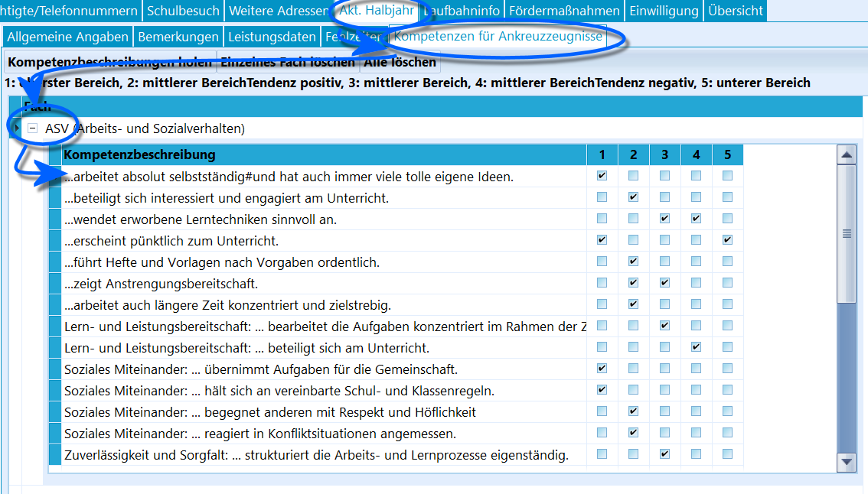Viewport: 868px width, 494px height.
Task: Select text '...beteiligt sich interessiert und engagiert am Unterricht.'
Action: (x=227, y=198)
